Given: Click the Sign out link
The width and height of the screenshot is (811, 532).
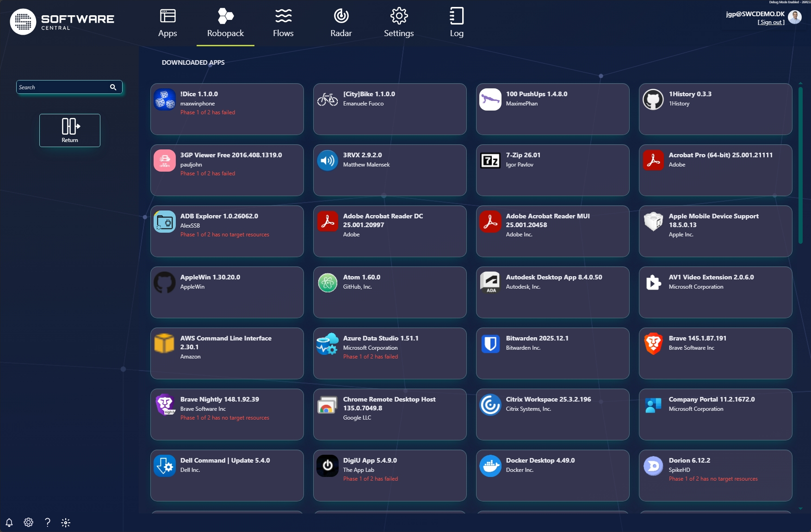Looking at the screenshot, I should click(771, 22).
